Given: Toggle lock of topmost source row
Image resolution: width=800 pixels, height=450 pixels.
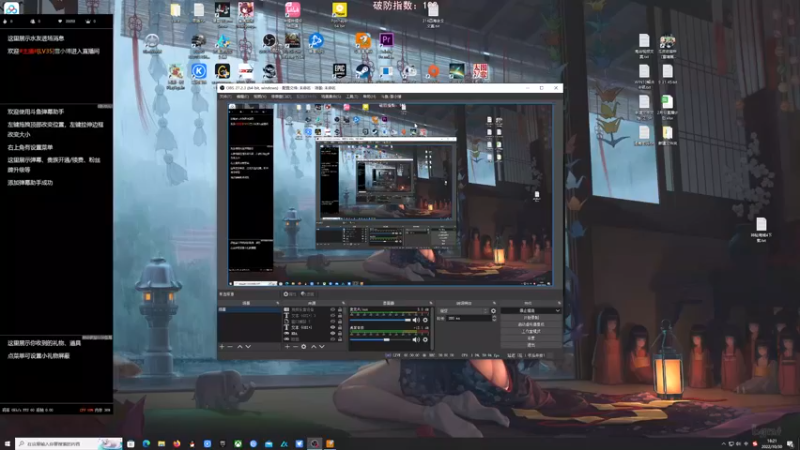Looking at the screenshot, I should pyautogui.click(x=340, y=310).
